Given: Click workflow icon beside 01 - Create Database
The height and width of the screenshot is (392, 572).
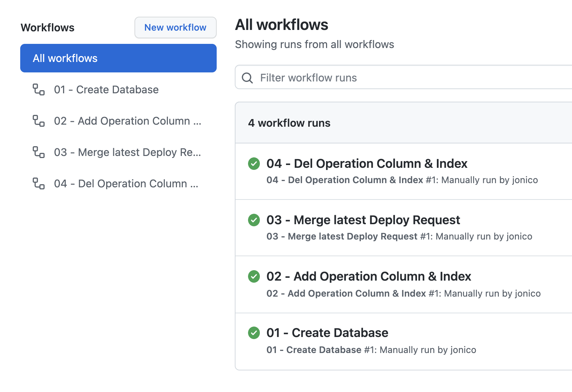Looking at the screenshot, I should click(39, 89).
